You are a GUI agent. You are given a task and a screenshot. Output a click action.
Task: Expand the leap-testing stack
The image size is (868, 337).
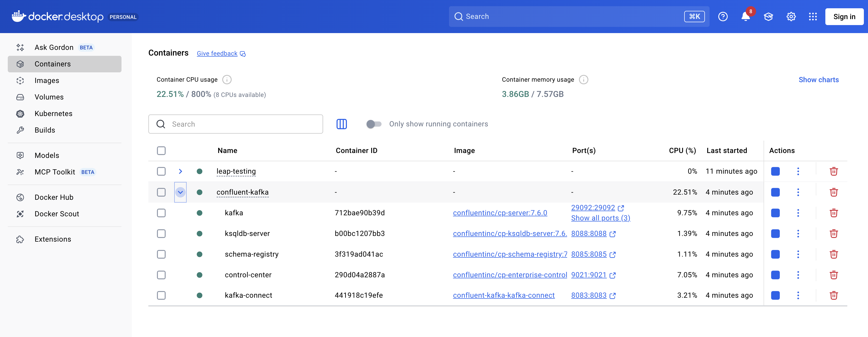tap(180, 171)
